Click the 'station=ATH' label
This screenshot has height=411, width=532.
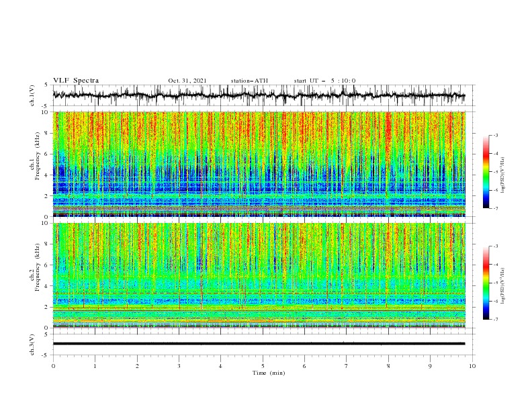click(249, 81)
